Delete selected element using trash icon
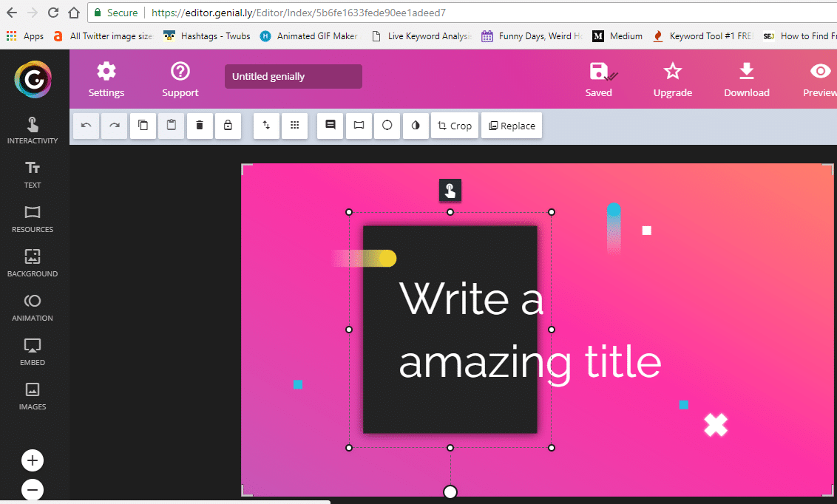The width and height of the screenshot is (837, 504). click(x=200, y=126)
